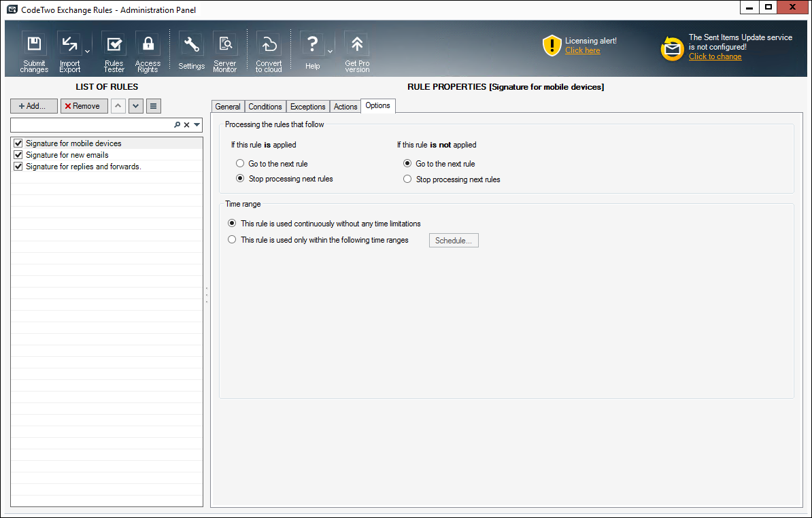The image size is (812, 518).
Task: Uncheck 'Signature for mobile devices' rule
Action: pyautogui.click(x=18, y=143)
